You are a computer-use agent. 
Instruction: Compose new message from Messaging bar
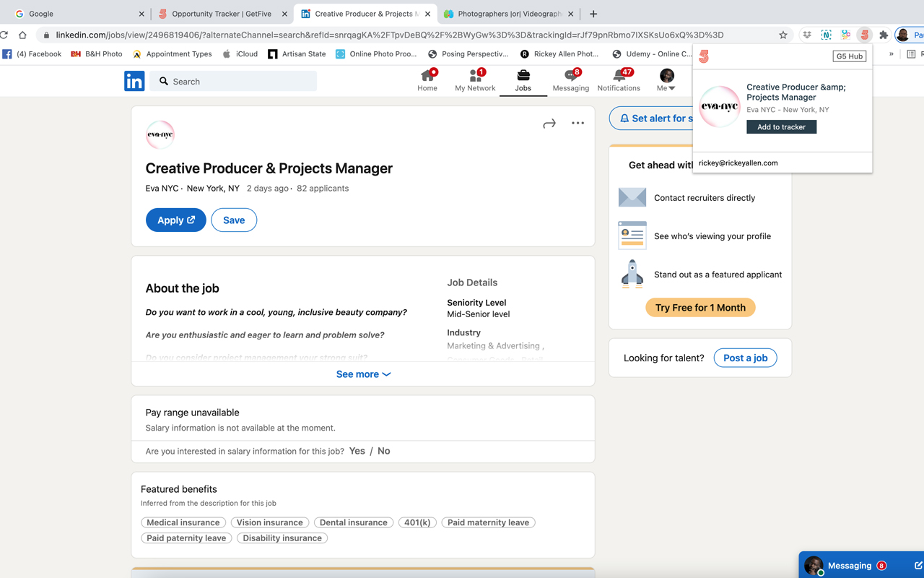click(918, 565)
